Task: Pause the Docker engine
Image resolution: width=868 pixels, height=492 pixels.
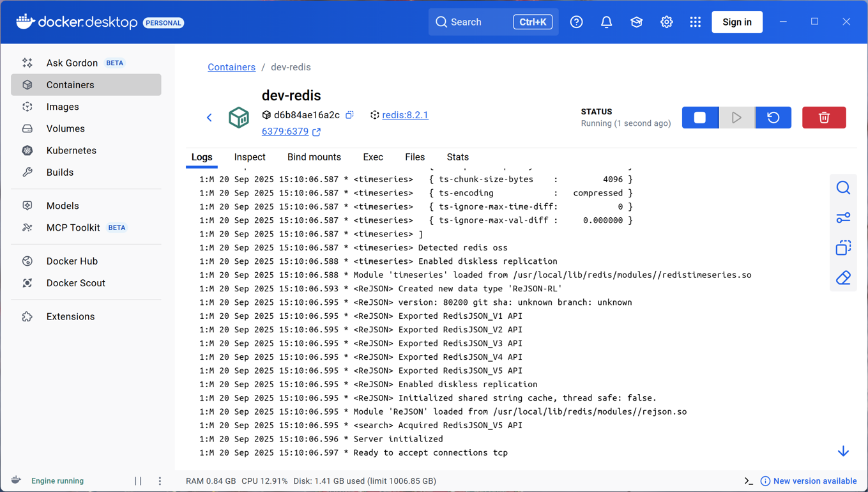Action: pyautogui.click(x=138, y=481)
